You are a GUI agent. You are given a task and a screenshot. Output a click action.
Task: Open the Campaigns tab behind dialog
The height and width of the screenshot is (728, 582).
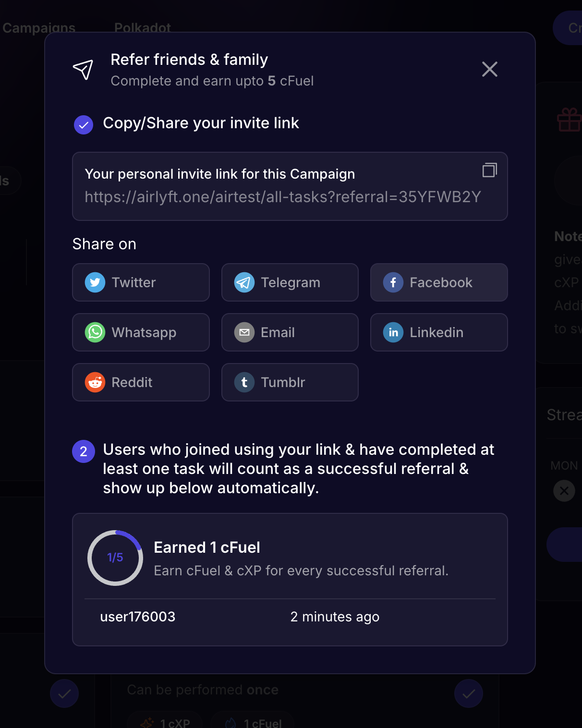(39, 27)
